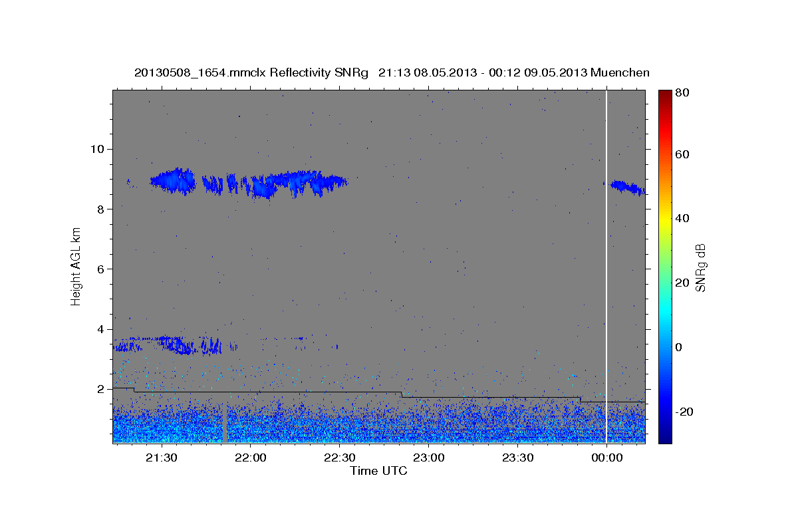Click the height tick label 4
The height and width of the screenshot is (532, 798).
click(102, 329)
